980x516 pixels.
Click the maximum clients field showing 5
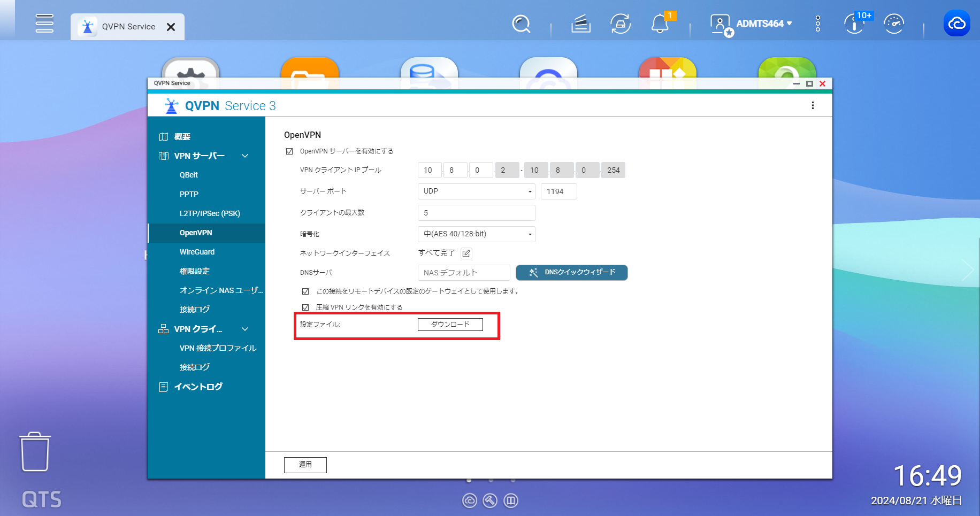click(476, 213)
